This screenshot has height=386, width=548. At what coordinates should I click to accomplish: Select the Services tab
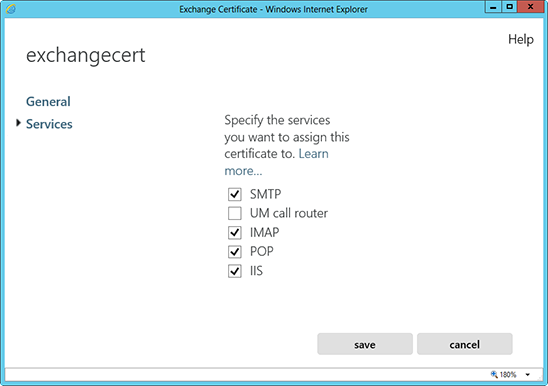tap(49, 124)
